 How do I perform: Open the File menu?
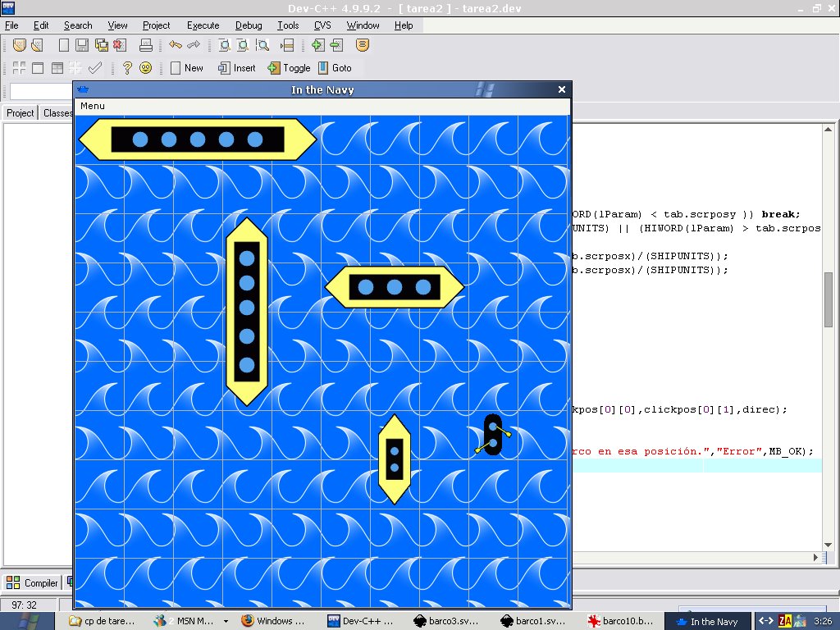[11, 25]
